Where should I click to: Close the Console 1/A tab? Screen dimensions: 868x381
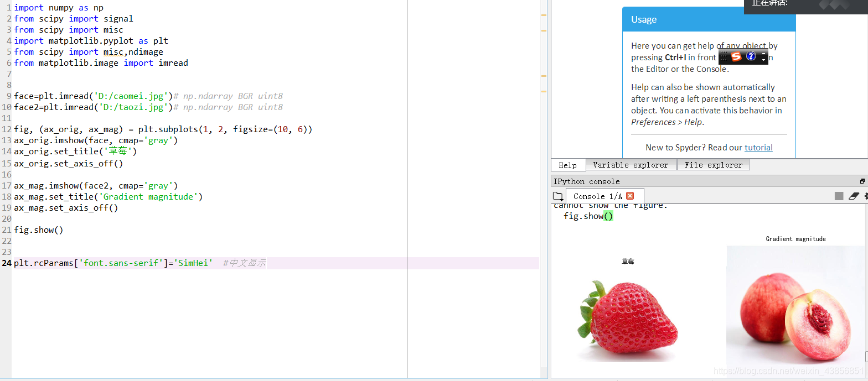coord(630,196)
